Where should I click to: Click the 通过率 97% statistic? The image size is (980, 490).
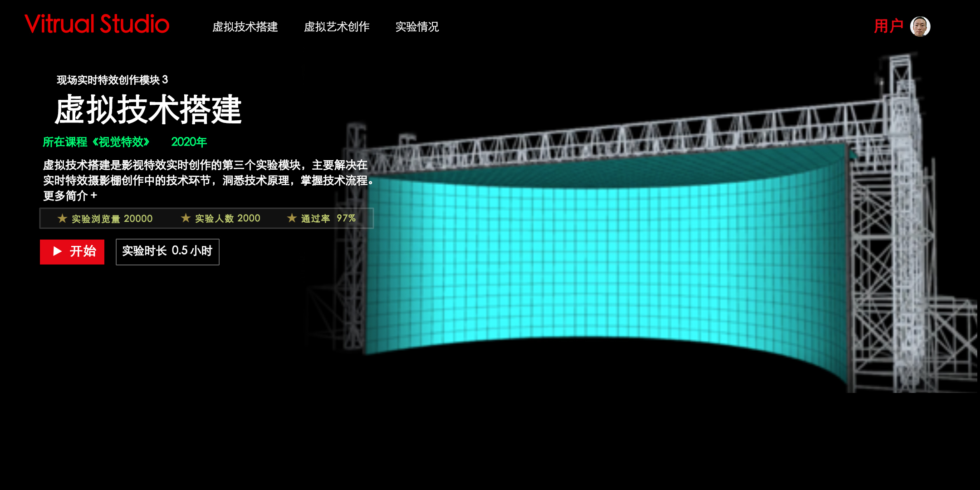coord(328,219)
